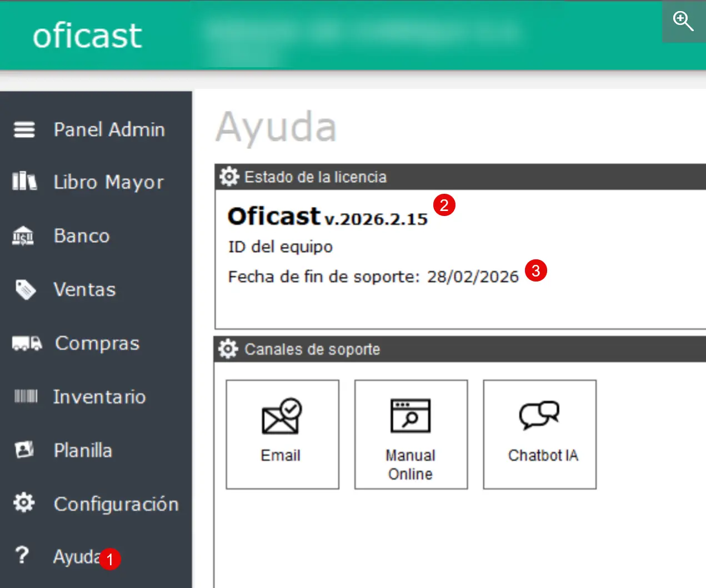Open the Email support channel
The height and width of the screenshot is (588, 706).
(282, 434)
